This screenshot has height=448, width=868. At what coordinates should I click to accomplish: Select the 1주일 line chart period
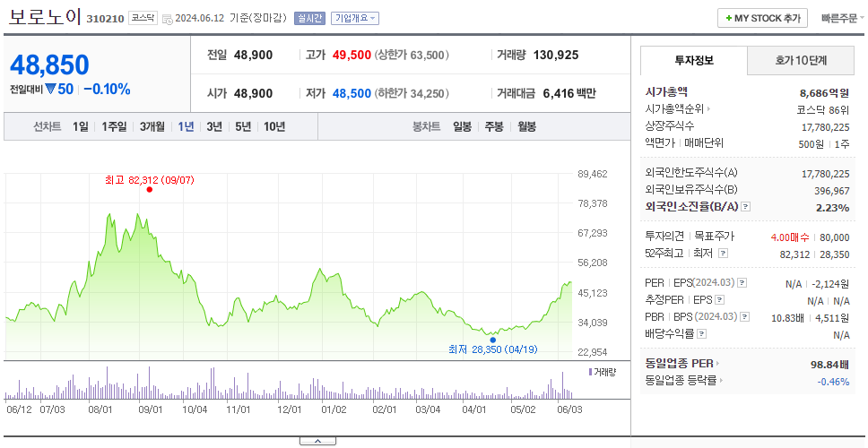pos(114,126)
